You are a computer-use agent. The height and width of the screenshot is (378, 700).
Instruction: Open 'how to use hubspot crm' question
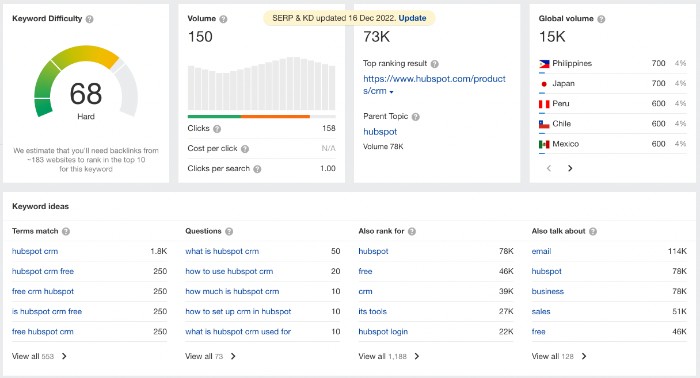[229, 271]
